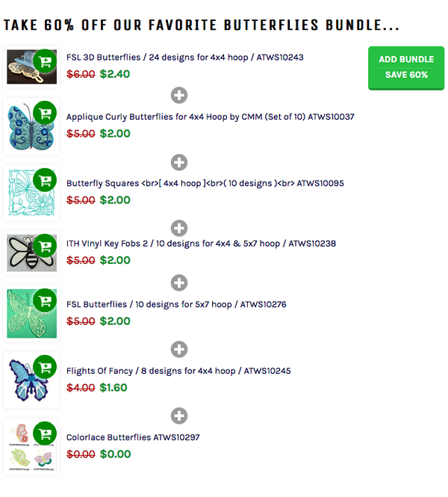This screenshot has width=448, height=497.
Task: Click cart icon on Flights Of Fancy
Action: pyautogui.click(x=45, y=367)
